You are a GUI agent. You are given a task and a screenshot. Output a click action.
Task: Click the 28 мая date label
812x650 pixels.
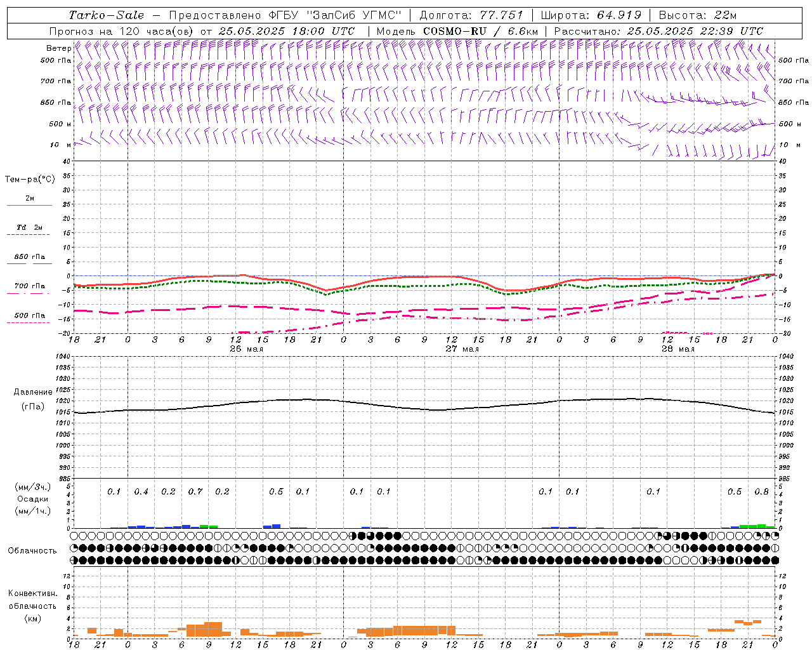(678, 349)
